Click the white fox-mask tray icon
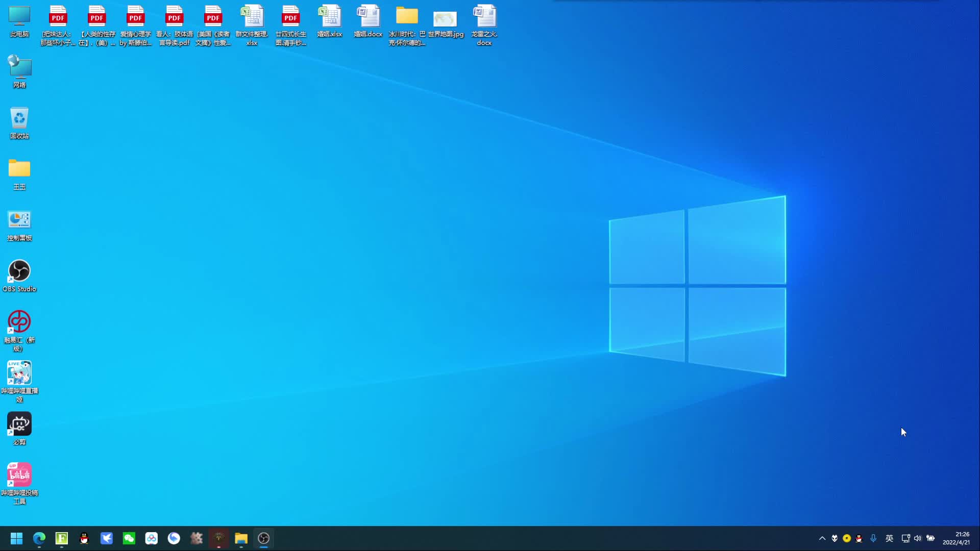 (835, 538)
